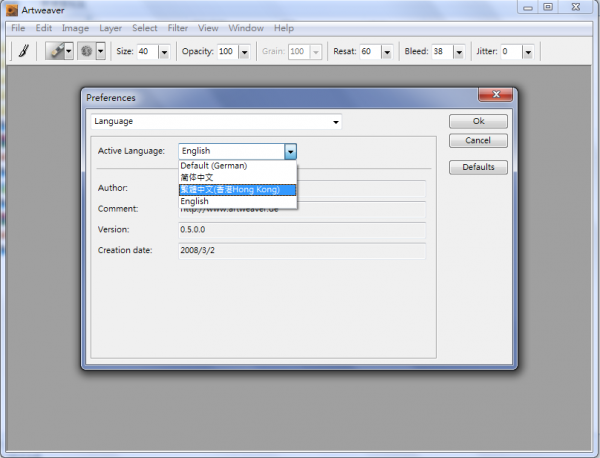Click the brush tool icon in toolbar
This screenshot has width=600, height=458.
tap(24, 51)
